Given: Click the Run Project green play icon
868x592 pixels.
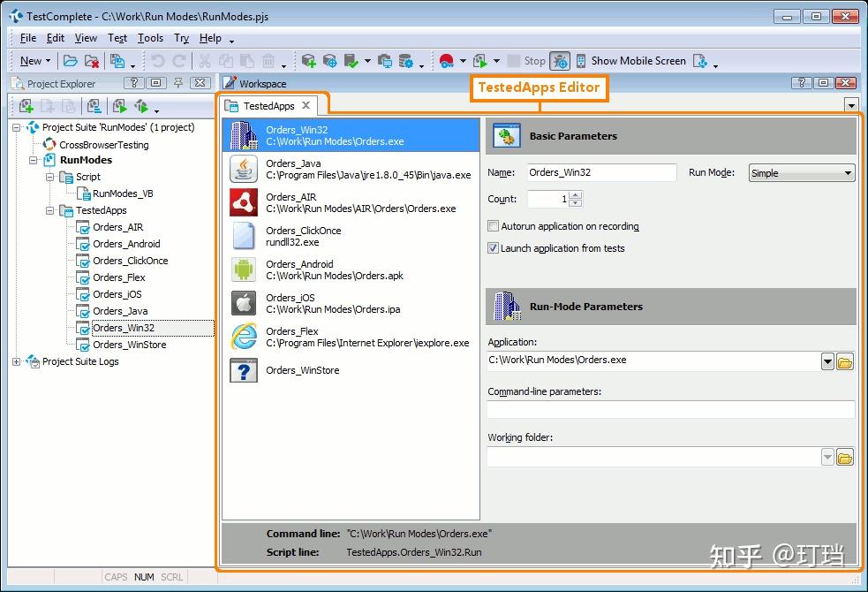Looking at the screenshot, I should 480,61.
